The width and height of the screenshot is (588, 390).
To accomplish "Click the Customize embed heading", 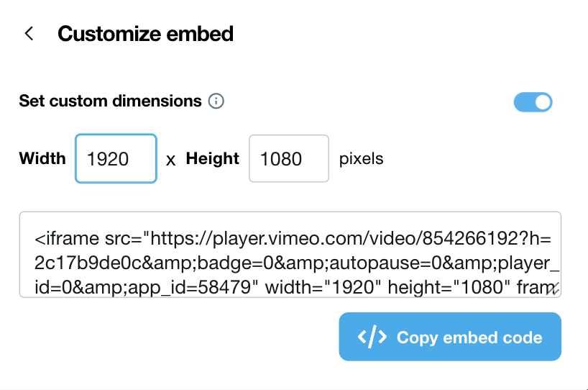I will click(145, 34).
